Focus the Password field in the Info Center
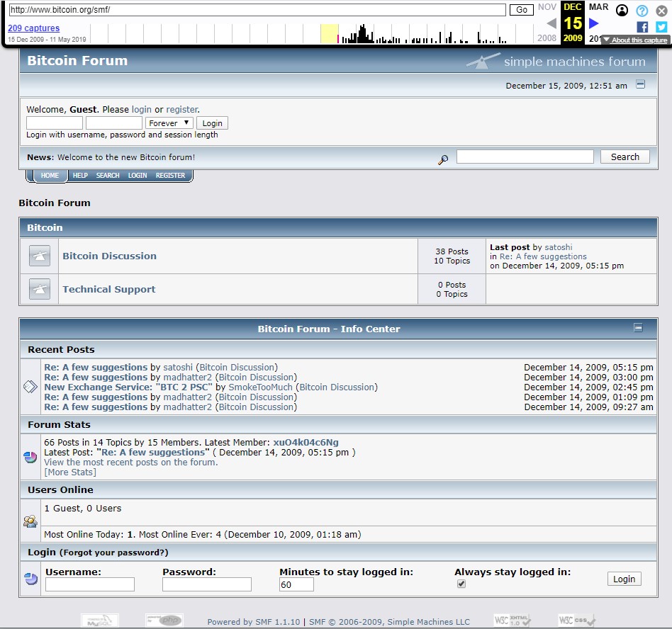The height and width of the screenshot is (629, 672). tap(206, 584)
